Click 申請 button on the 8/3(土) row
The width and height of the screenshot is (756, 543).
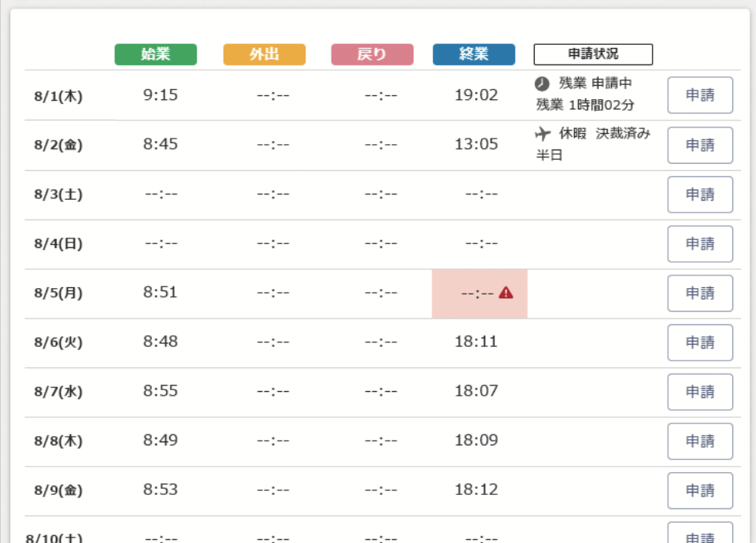point(700,194)
